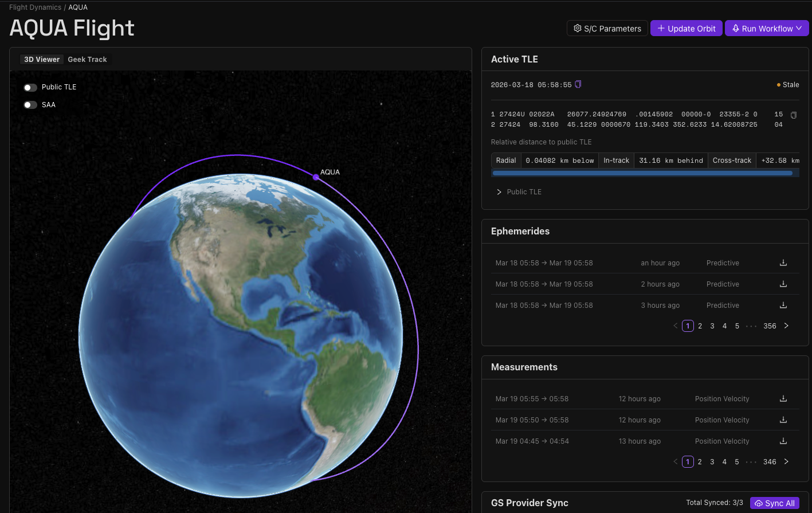This screenshot has width=812, height=513.
Task: Click the Update Orbit button
Action: [x=687, y=28]
